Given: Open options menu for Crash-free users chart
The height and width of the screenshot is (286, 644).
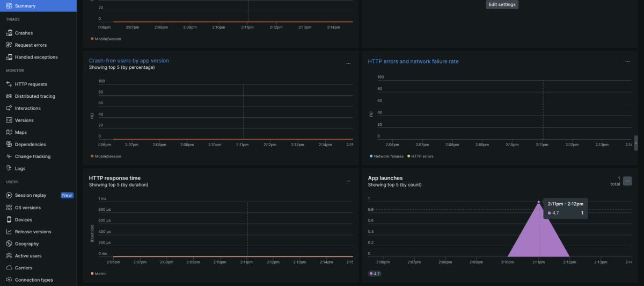Looking at the screenshot, I should point(348,63).
